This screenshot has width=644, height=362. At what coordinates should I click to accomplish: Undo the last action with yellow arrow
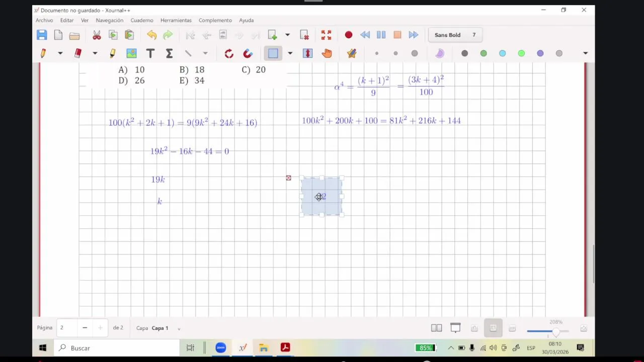coord(151,35)
